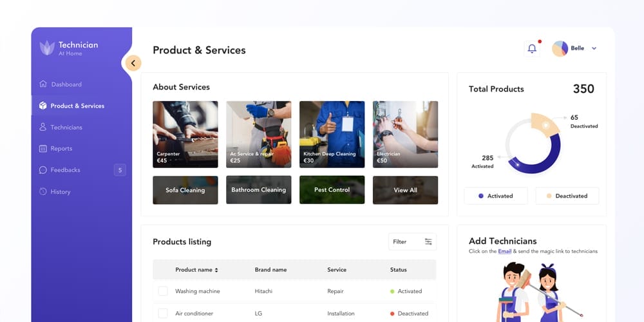This screenshot has height=322, width=644.
Task: Open the Carpenter €45 service card
Action: [x=185, y=135]
